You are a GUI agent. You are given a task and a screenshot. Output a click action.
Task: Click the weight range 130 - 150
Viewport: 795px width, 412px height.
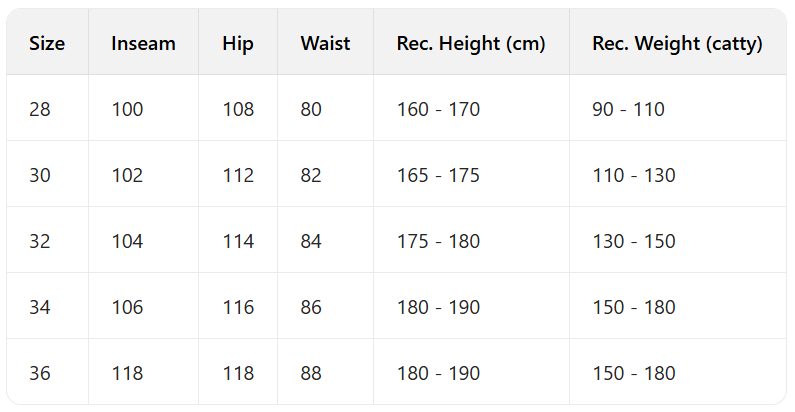[x=634, y=241]
